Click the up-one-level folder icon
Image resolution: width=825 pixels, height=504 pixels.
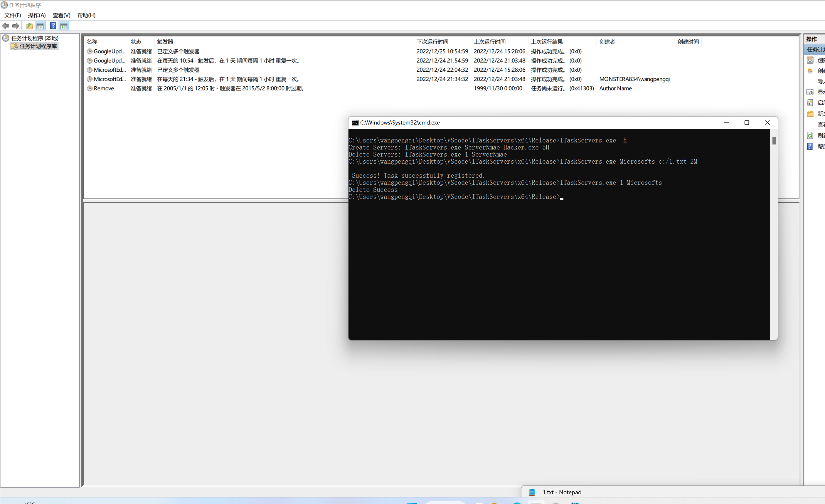click(x=29, y=26)
